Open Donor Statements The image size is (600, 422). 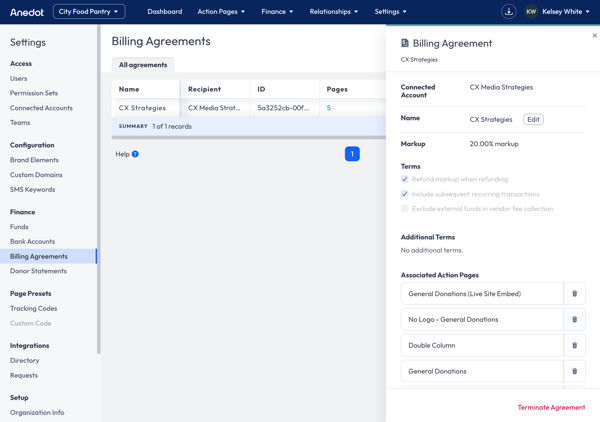point(38,271)
